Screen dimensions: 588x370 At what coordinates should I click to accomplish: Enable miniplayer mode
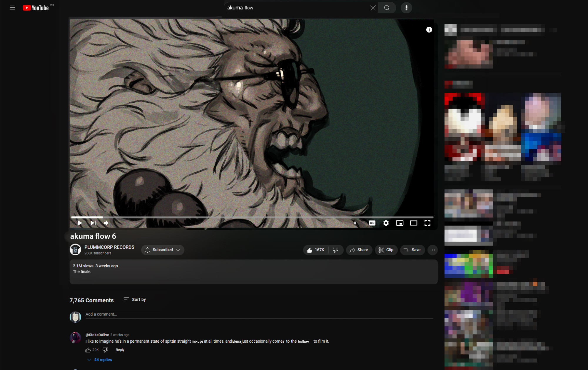click(400, 223)
